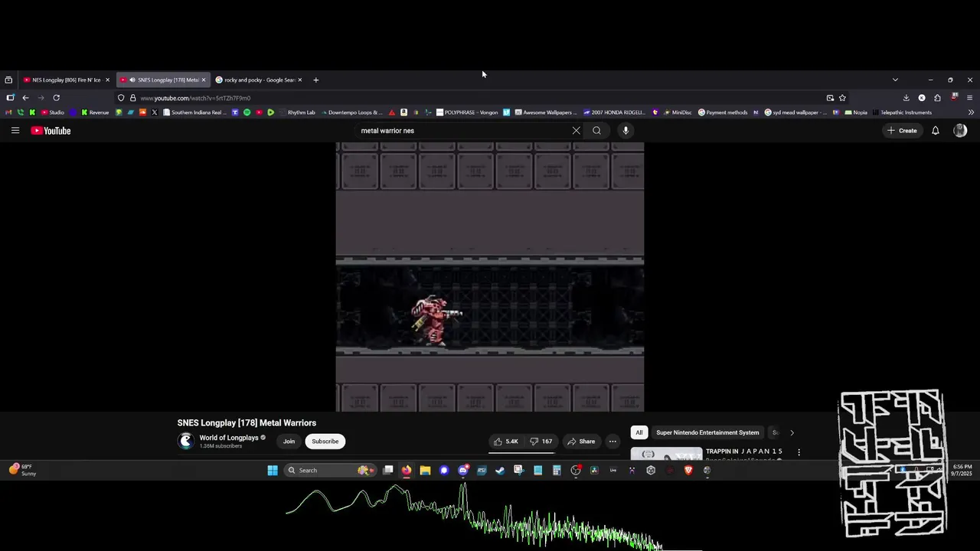Share the Metal Warriors video

coord(580,442)
